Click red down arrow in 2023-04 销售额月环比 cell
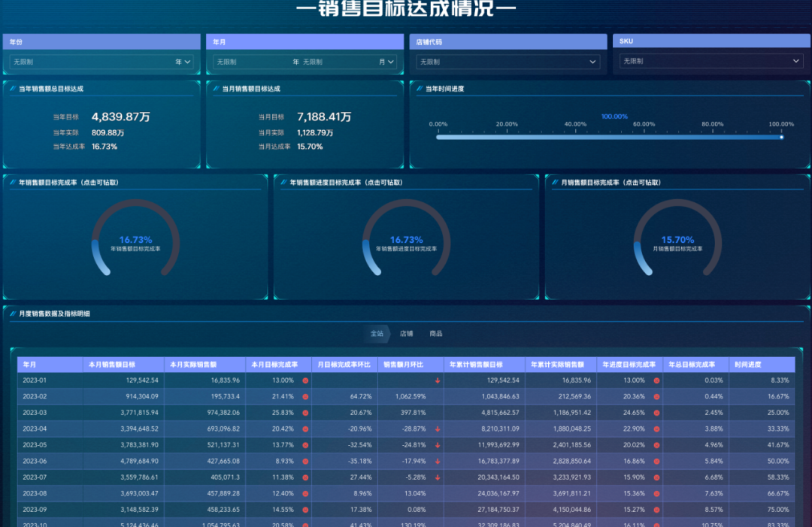Image resolution: width=812 pixels, height=527 pixels. pos(438,429)
